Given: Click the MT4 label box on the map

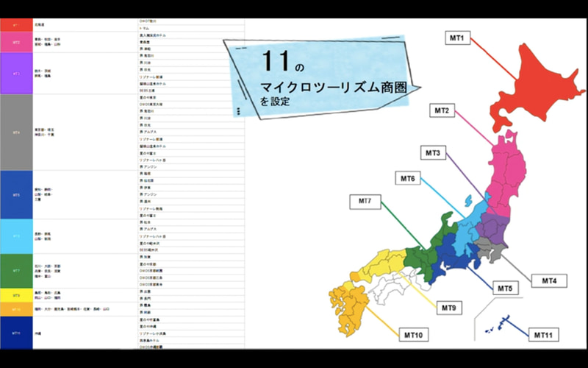Looking at the screenshot, I should [x=549, y=280].
